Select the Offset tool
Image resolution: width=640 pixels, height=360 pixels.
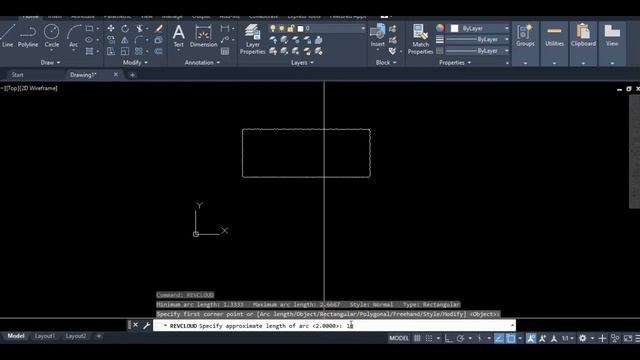pyautogui.click(x=158, y=51)
